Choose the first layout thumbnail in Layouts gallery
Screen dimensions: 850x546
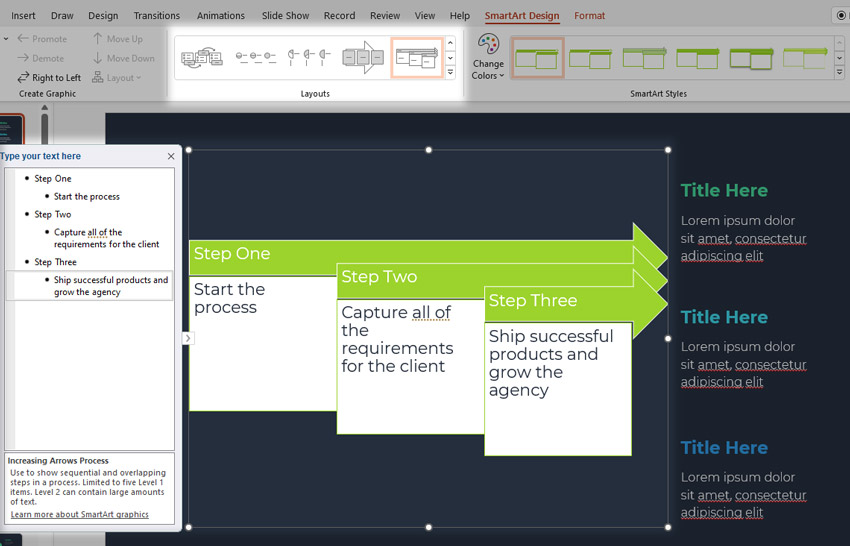pyautogui.click(x=202, y=57)
